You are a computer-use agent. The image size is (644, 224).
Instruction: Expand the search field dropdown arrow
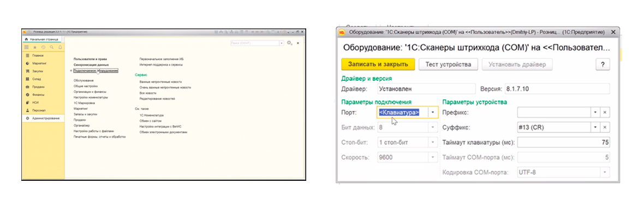tap(281, 43)
